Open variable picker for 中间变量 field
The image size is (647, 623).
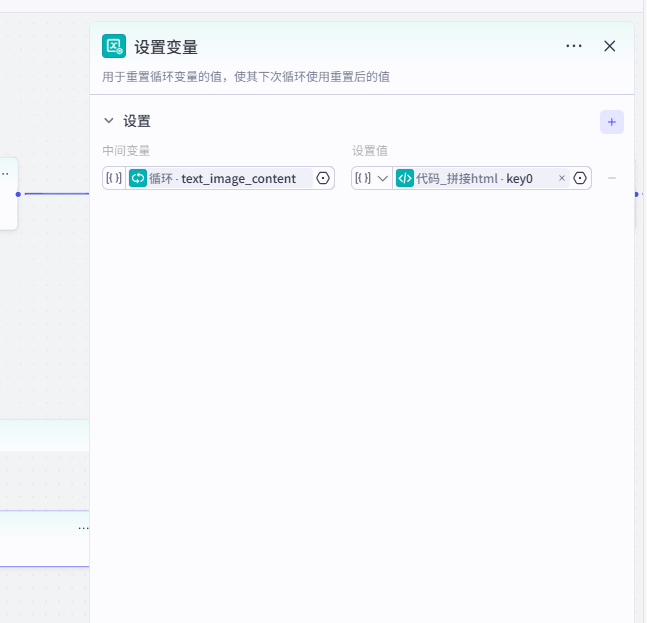[x=323, y=178]
